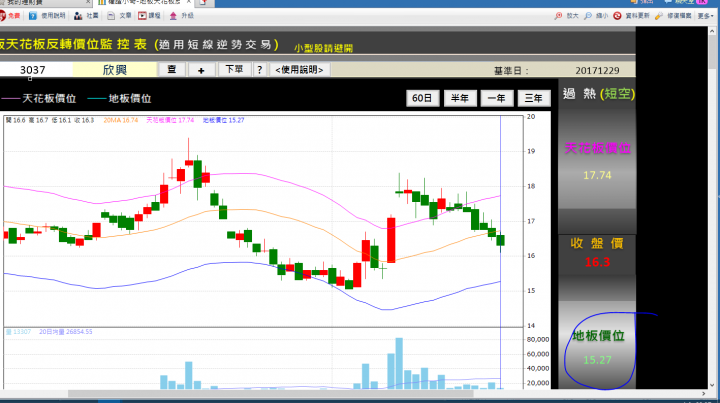This screenshot has width=720, height=403.
Task: Open the <使用說明> instructions button
Action: coord(299,70)
